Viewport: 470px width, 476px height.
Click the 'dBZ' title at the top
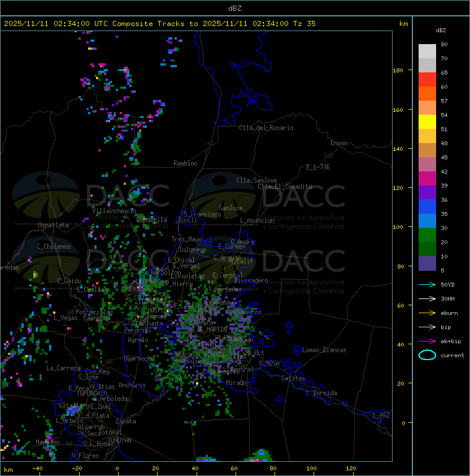[235, 8]
